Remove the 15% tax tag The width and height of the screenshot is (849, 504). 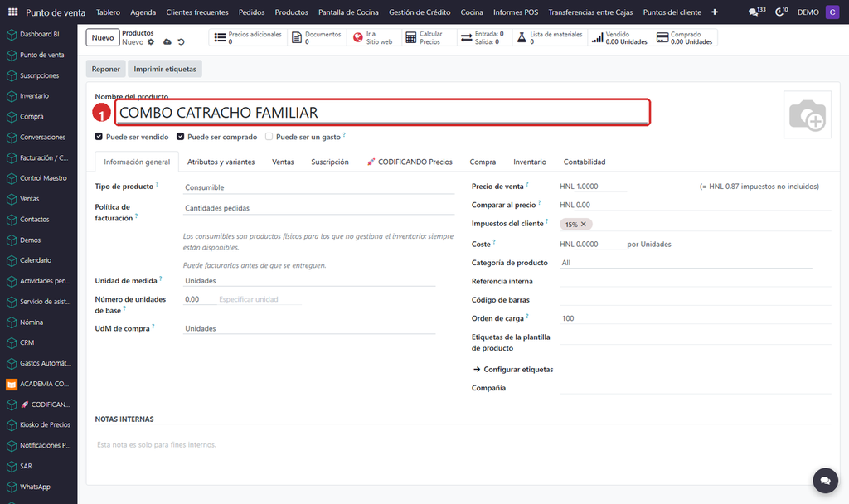(x=584, y=224)
